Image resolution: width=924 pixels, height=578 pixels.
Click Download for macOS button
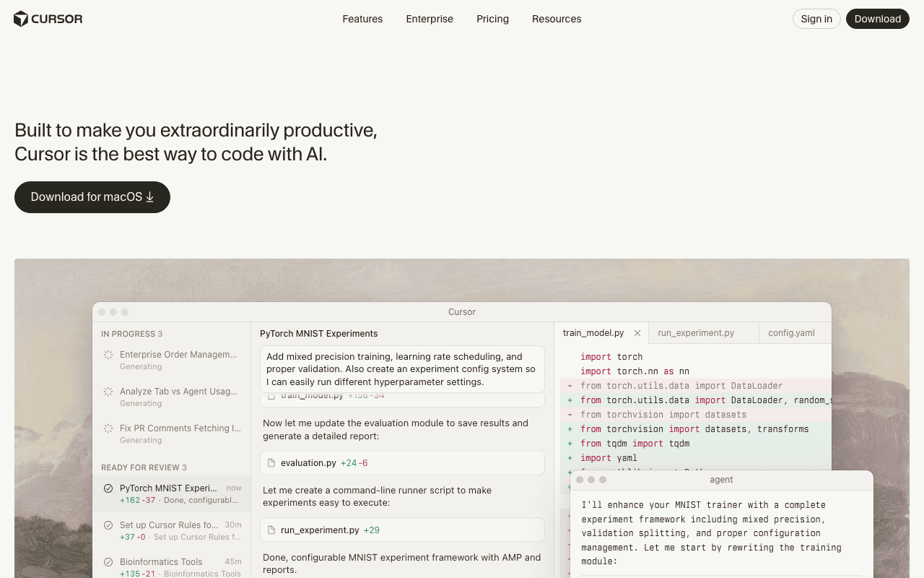[92, 197]
